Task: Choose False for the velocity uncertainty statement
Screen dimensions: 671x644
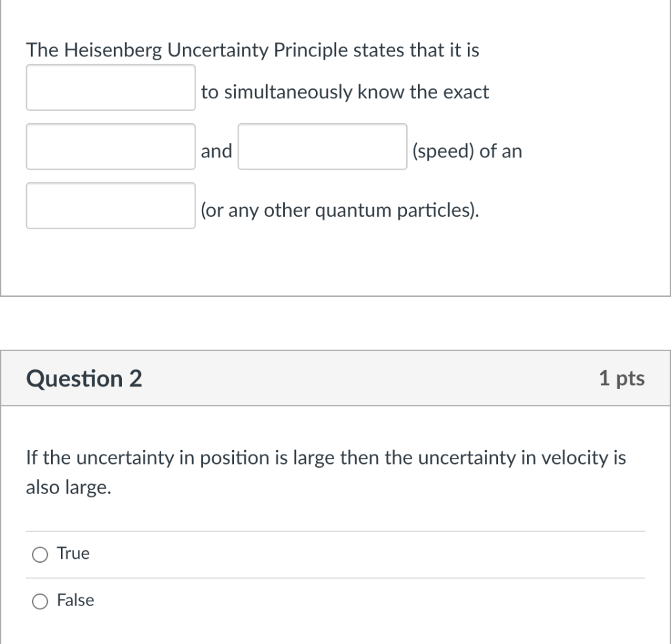Action: click(39, 600)
